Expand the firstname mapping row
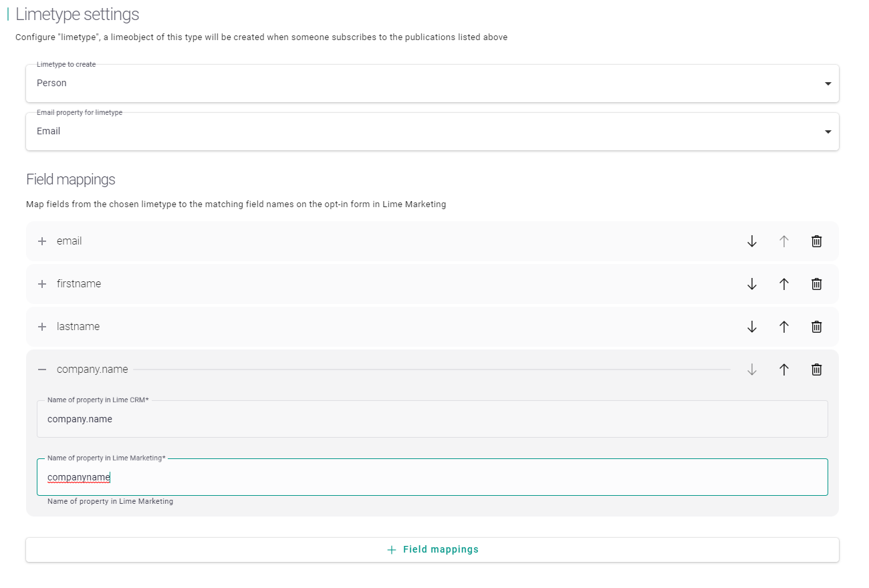Screen dimensions: 869x588 pos(42,283)
